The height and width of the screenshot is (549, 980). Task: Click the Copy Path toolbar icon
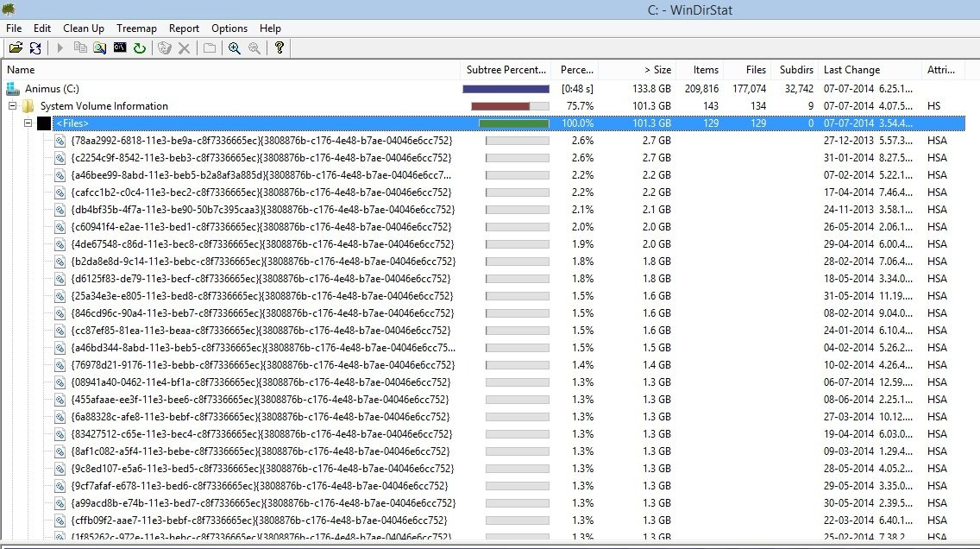[x=80, y=48]
